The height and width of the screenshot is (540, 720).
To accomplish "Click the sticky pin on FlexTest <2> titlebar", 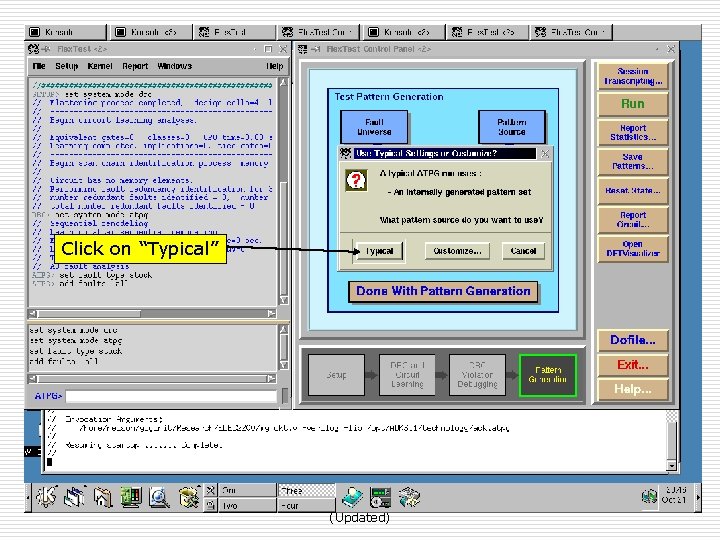I will 45,49.
